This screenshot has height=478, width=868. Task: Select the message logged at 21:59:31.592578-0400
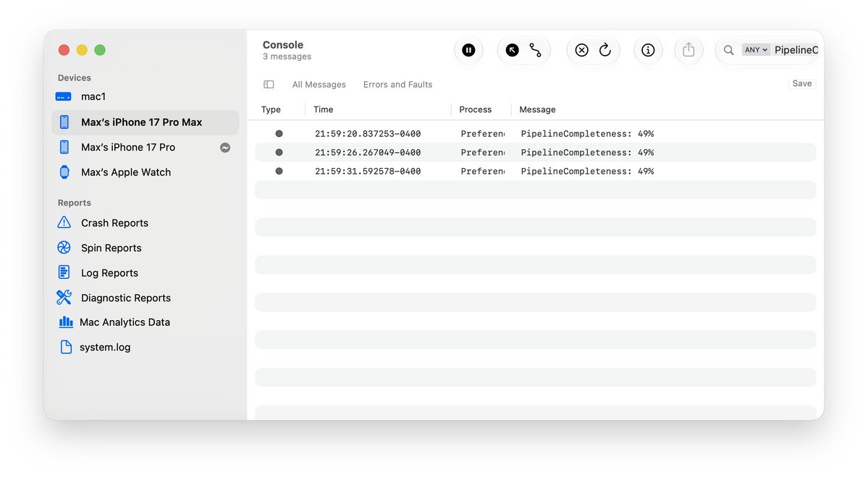(x=535, y=171)
